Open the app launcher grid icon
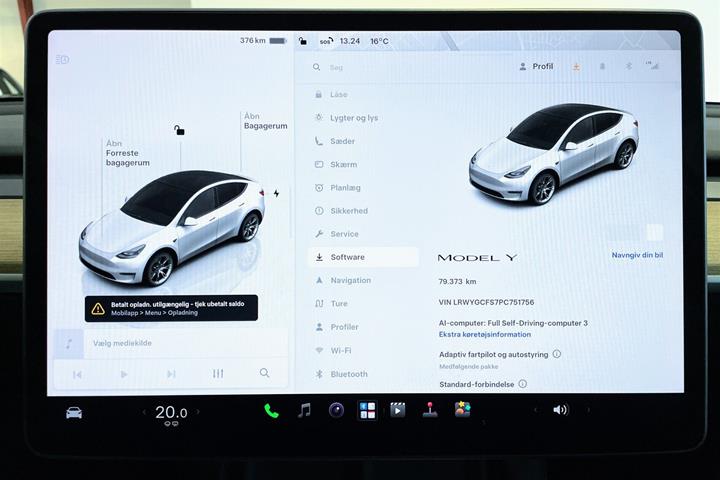Screen dimensions: 720x480 click(367, 410)
